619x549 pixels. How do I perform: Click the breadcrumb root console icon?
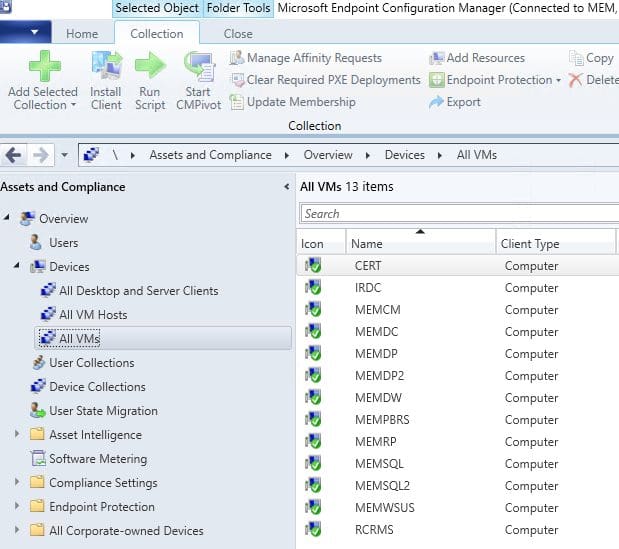91,155
